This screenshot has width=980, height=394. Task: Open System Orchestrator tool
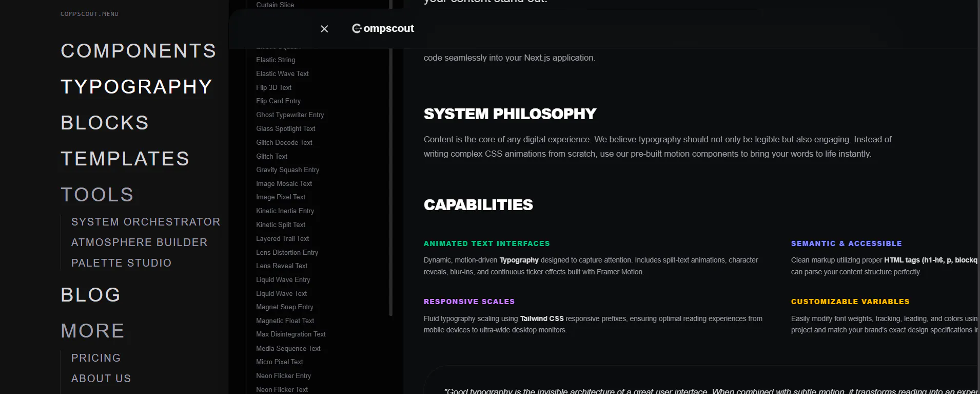coord(146,222)
